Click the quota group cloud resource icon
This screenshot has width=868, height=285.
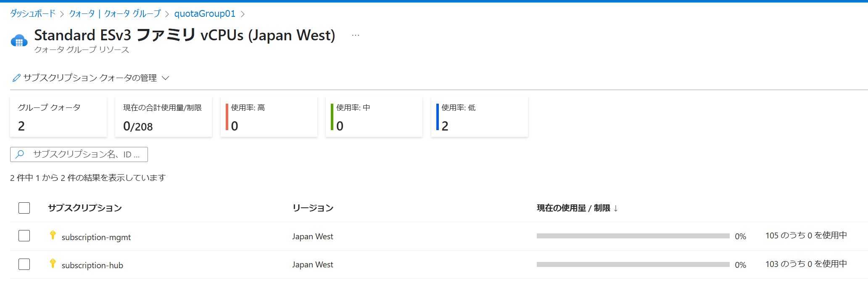19,41
